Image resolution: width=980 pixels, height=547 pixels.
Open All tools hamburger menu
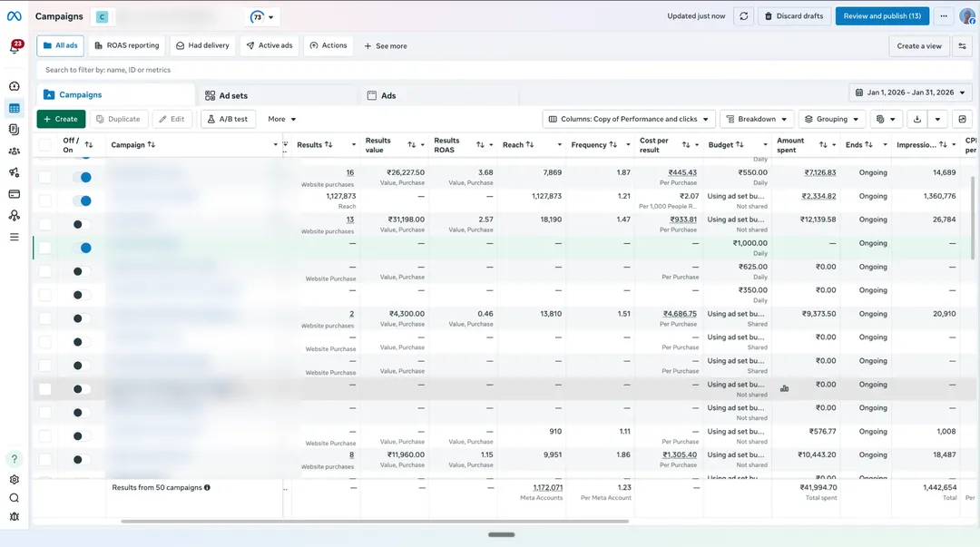coord(15,237)
